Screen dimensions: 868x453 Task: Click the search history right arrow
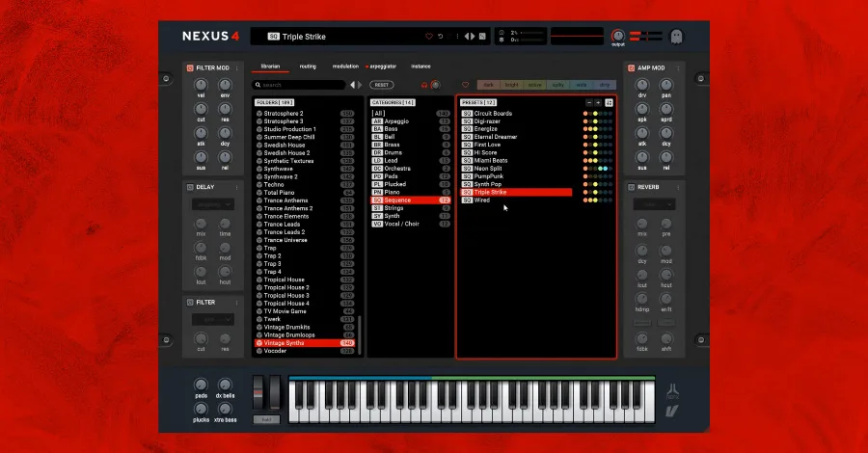point(360,85)
